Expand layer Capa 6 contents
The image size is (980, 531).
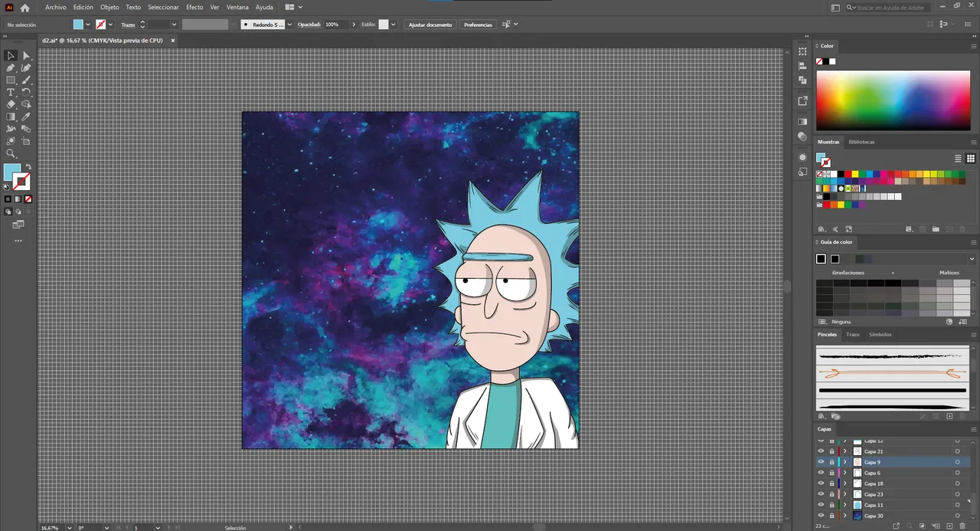845,473
